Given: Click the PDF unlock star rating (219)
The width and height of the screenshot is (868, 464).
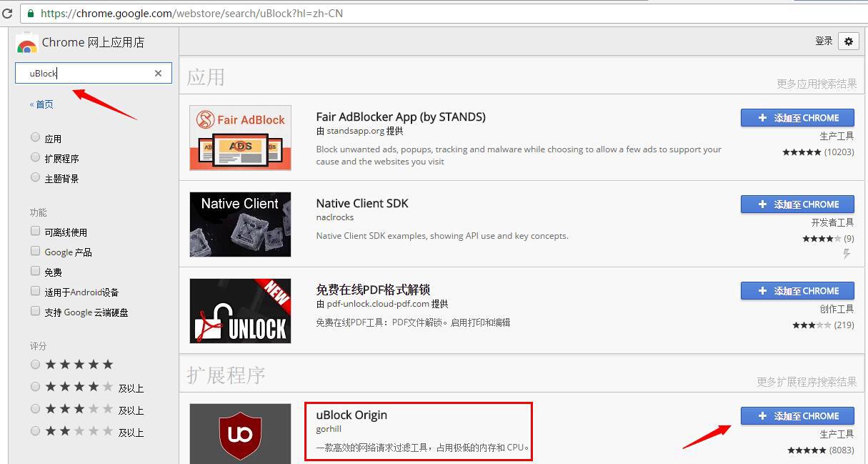Looking at the screenshot, I should pyautogui.click(x=823, y=325).
